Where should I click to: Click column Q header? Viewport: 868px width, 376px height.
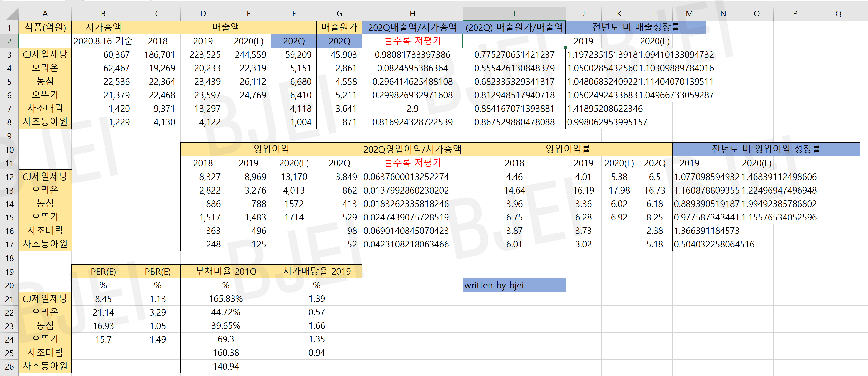838,14
